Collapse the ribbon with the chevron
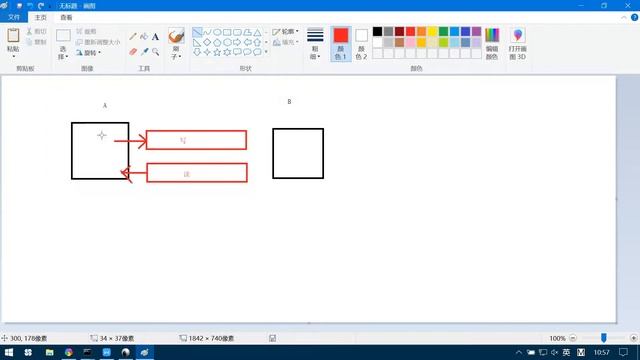Image resolution: width=640 pixels, height=360 pixels. (624, 18)
